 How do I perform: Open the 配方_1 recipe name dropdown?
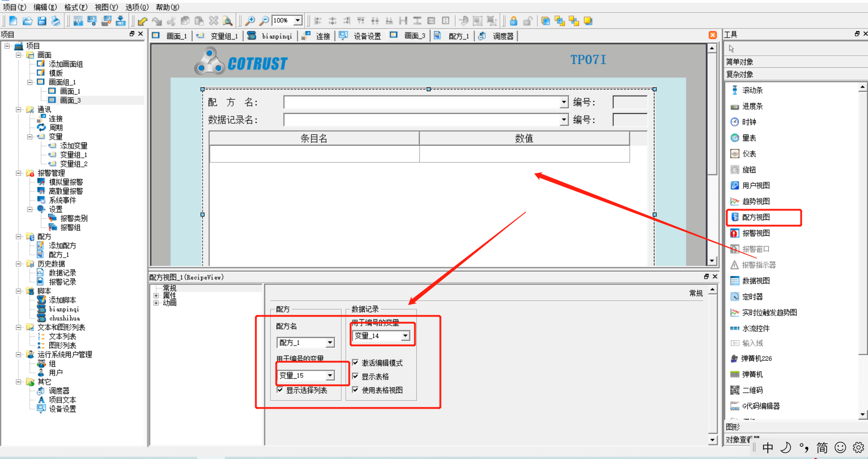pyautogui.click(x=330, y=342)
